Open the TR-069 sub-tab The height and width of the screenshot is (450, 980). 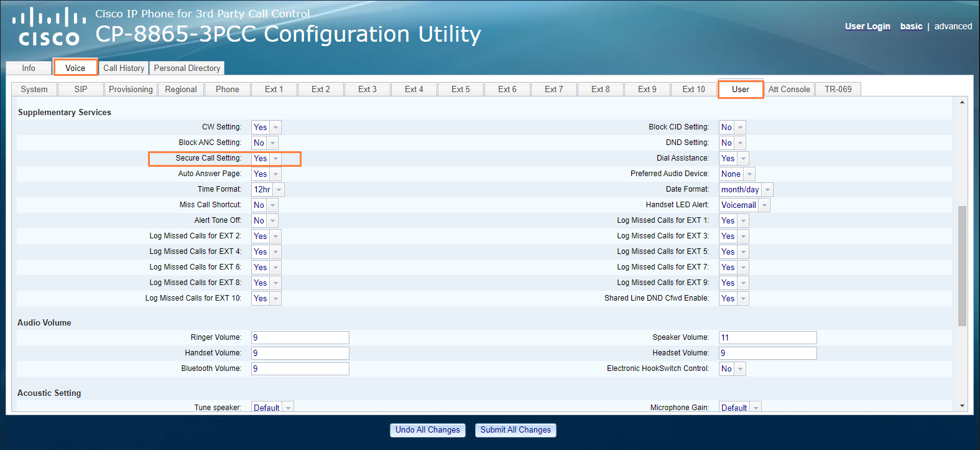(x=838, y=89)
